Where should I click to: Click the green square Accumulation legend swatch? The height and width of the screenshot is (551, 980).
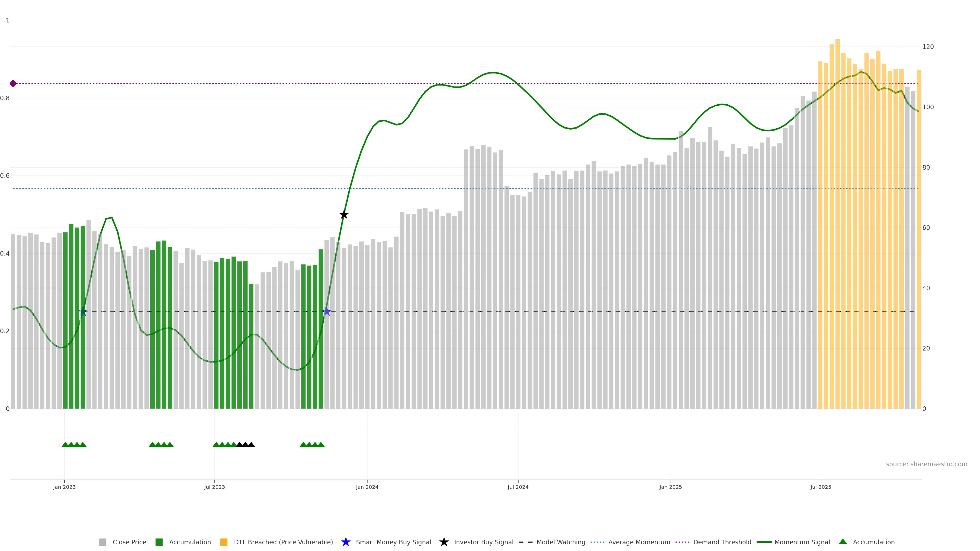click(x=159, y=542)
